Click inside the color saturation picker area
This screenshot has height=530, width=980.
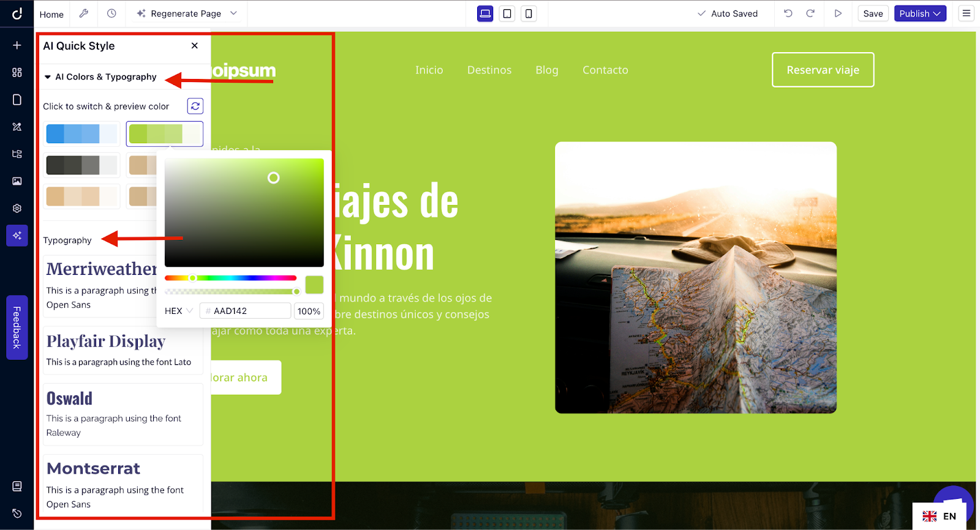coord(244,212)
